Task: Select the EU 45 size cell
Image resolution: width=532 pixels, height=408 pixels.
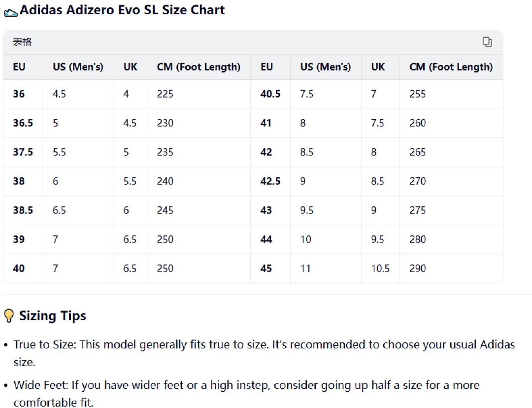Action: [x=266, y=269]
